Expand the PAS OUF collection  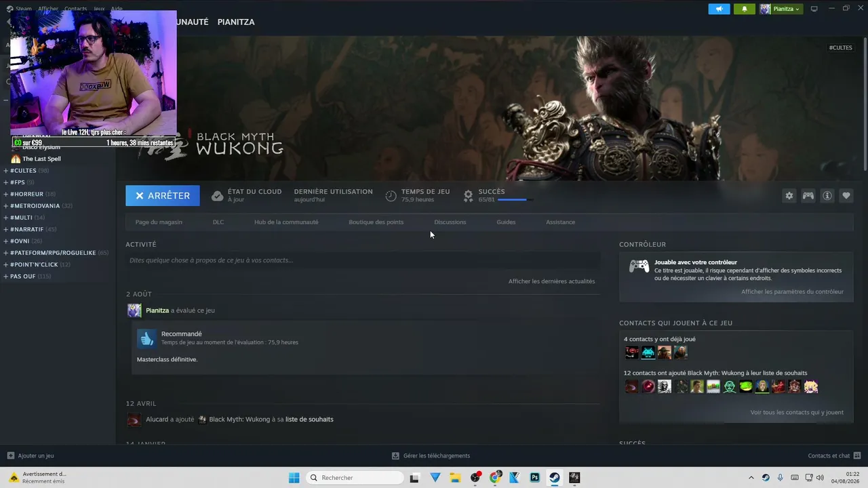coord(6,277)
